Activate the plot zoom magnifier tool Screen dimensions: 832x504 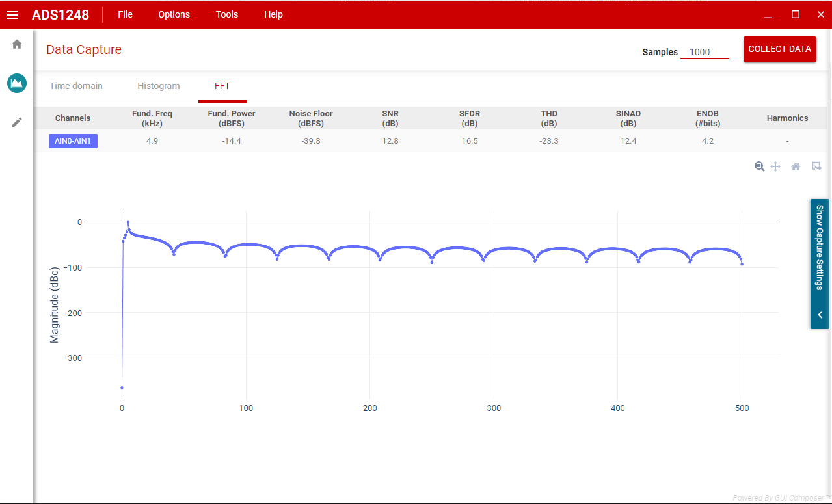(759, 166)
